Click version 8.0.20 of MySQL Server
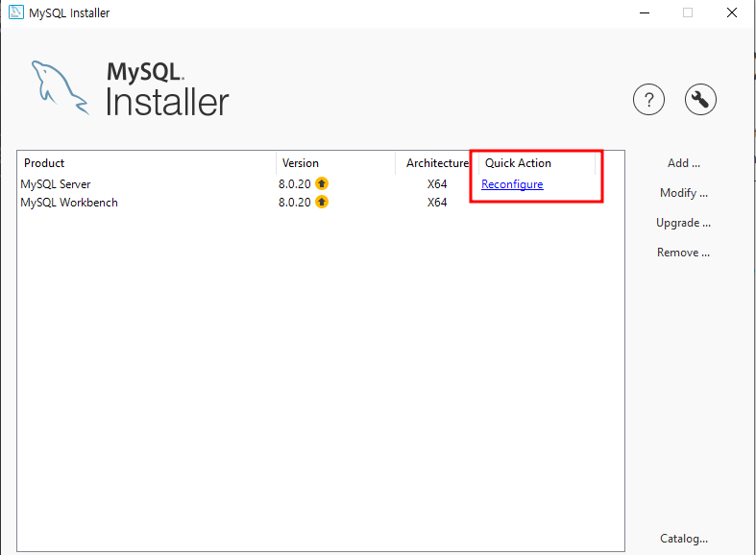756x555 pixels. tap(294, 184)
